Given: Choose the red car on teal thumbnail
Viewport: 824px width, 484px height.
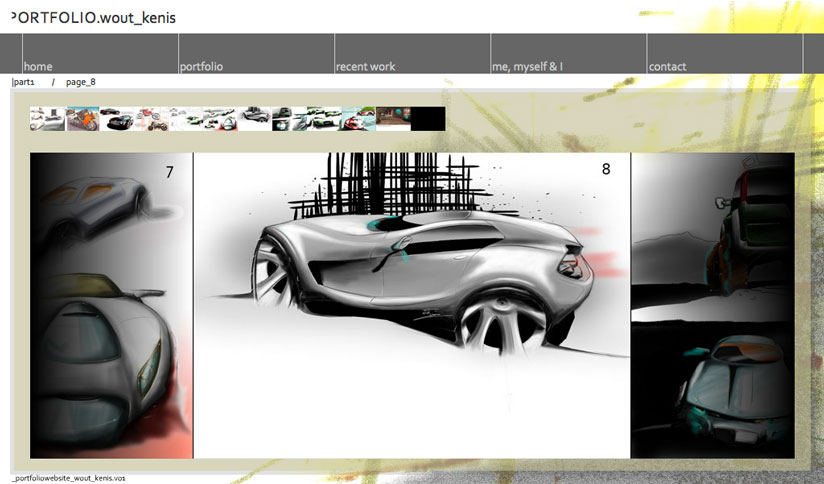Looking at the screenshot, I should click(x=357, y=119).
